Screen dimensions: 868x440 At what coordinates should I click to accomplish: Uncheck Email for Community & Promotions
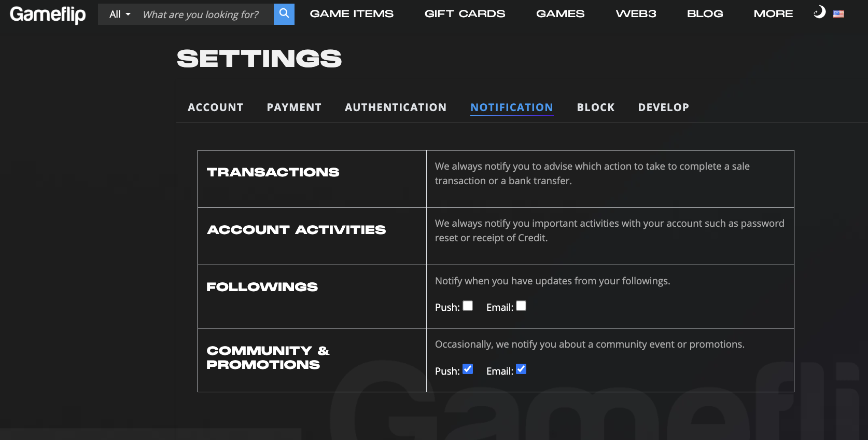pyautogui.click(x=521, y=369)
